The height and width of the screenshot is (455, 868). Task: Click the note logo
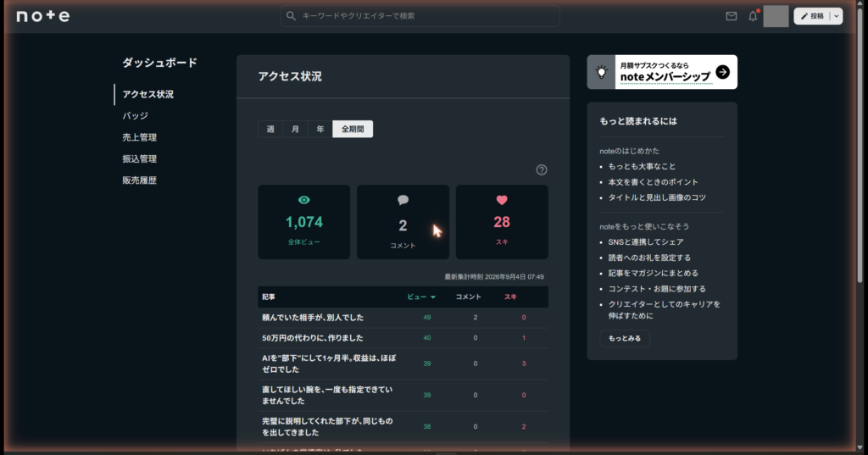pos(43,16)
